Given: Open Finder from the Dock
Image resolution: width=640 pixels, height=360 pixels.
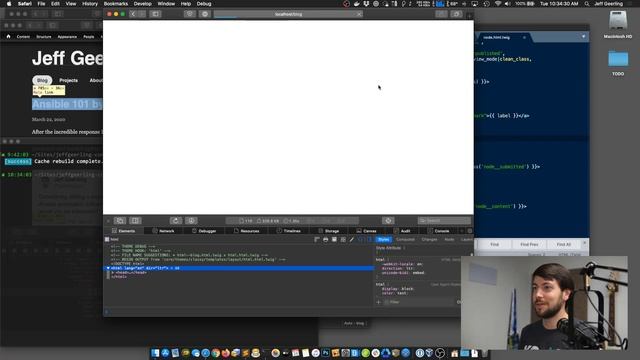Looking at the screenshot, I should (156, 353).
